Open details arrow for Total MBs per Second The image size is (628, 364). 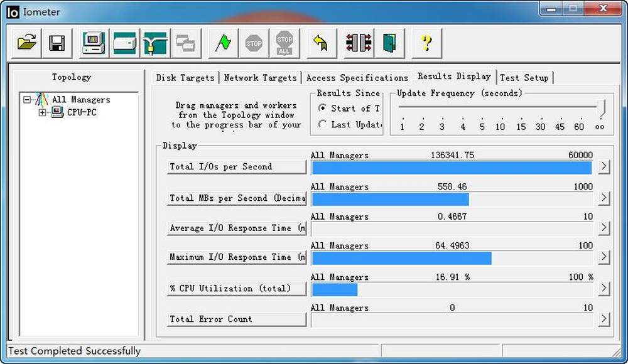tap(604, 198)
